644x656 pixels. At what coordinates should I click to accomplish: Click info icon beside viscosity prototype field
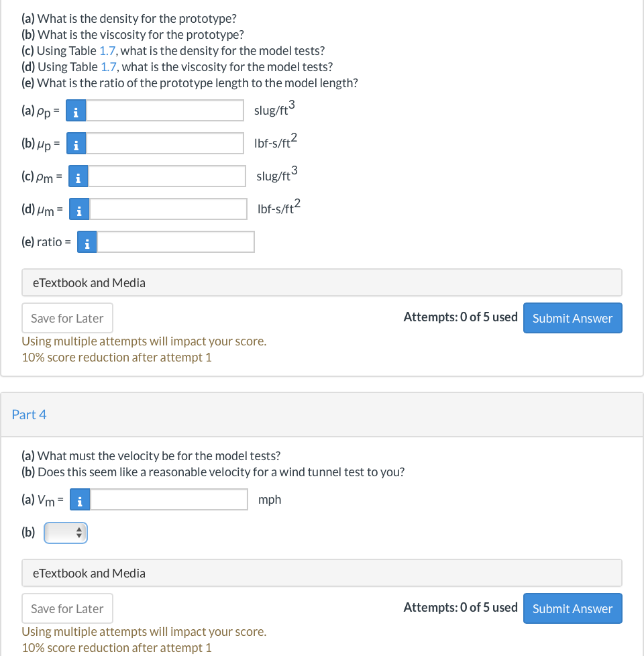(76, 144)
